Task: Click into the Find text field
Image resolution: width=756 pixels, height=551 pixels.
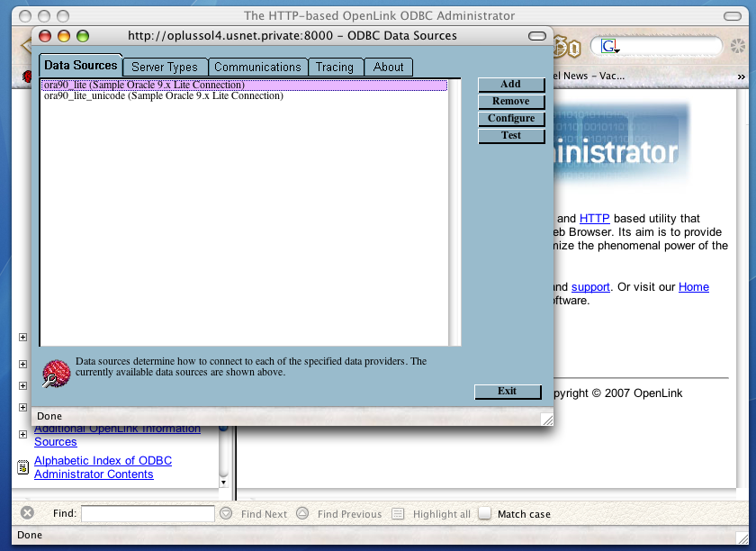Action: click(148, 513)
